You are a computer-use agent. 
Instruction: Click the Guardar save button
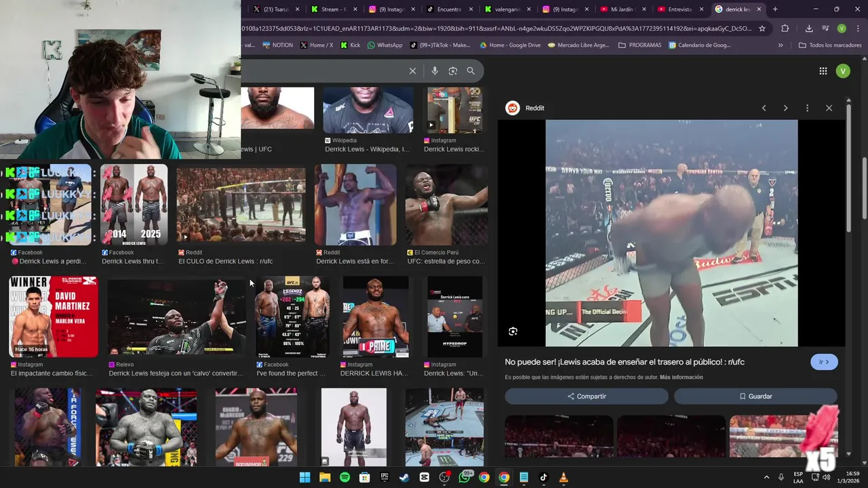755,396
